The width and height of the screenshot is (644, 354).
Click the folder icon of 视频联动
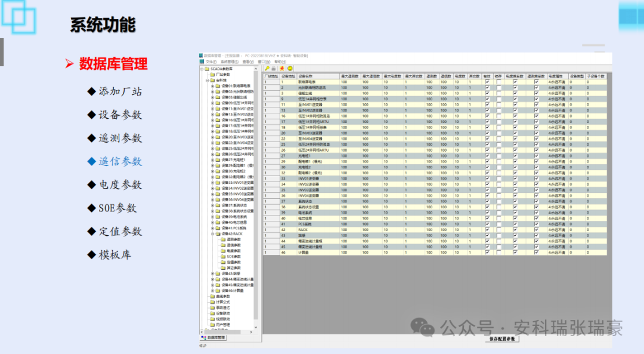tap(213, 319)
